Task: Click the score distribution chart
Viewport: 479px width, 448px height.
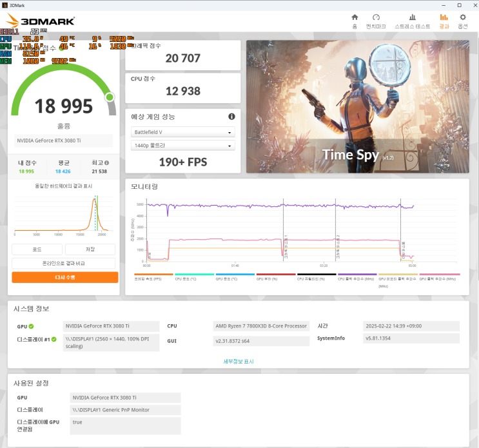Action: (64, 215)
